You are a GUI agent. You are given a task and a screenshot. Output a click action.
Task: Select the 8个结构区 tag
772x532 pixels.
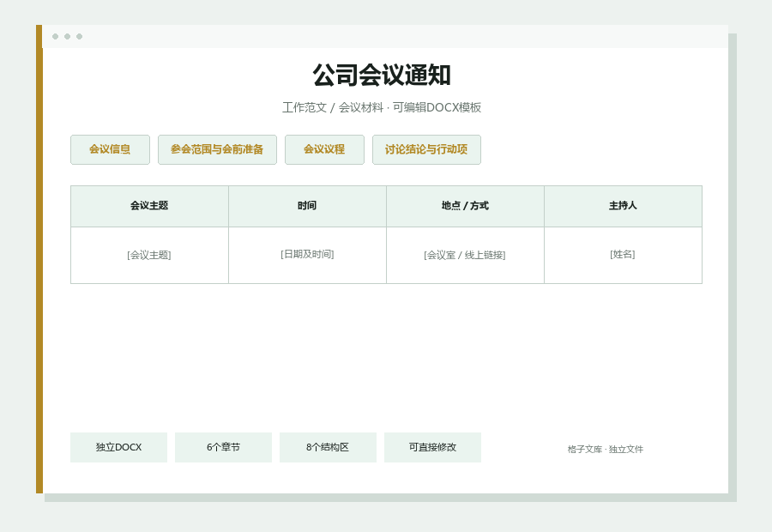[328, 447]
